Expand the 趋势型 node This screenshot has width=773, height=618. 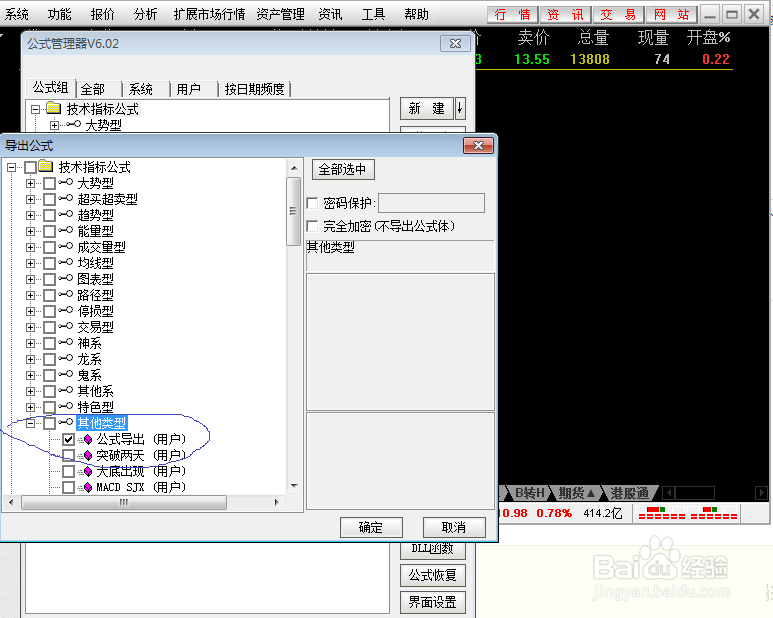point(30,215)
